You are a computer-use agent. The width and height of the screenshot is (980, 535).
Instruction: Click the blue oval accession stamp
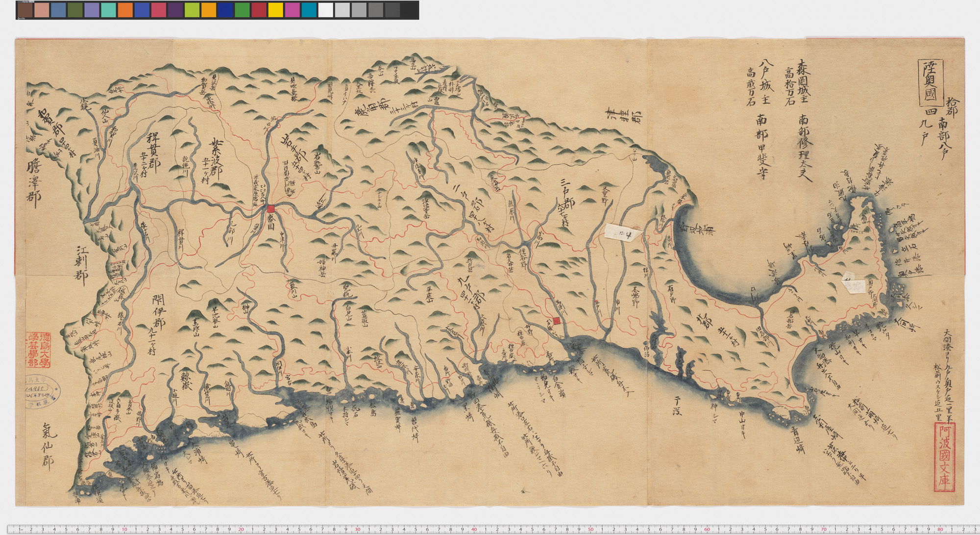point(42,391)
